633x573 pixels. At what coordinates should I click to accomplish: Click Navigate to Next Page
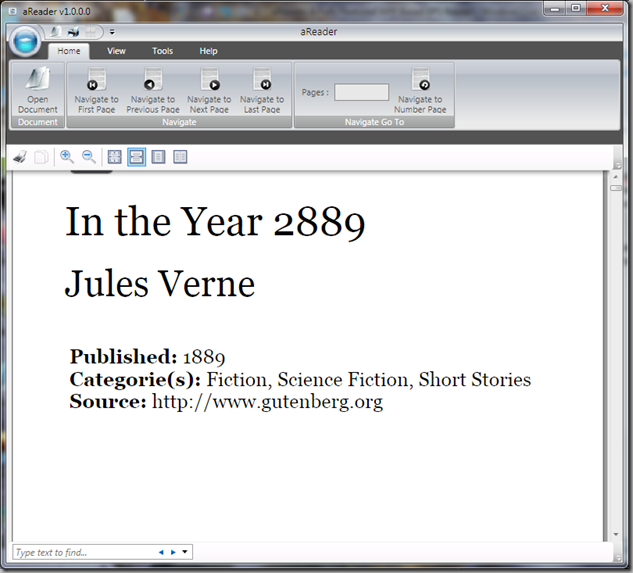coord(209,90)
